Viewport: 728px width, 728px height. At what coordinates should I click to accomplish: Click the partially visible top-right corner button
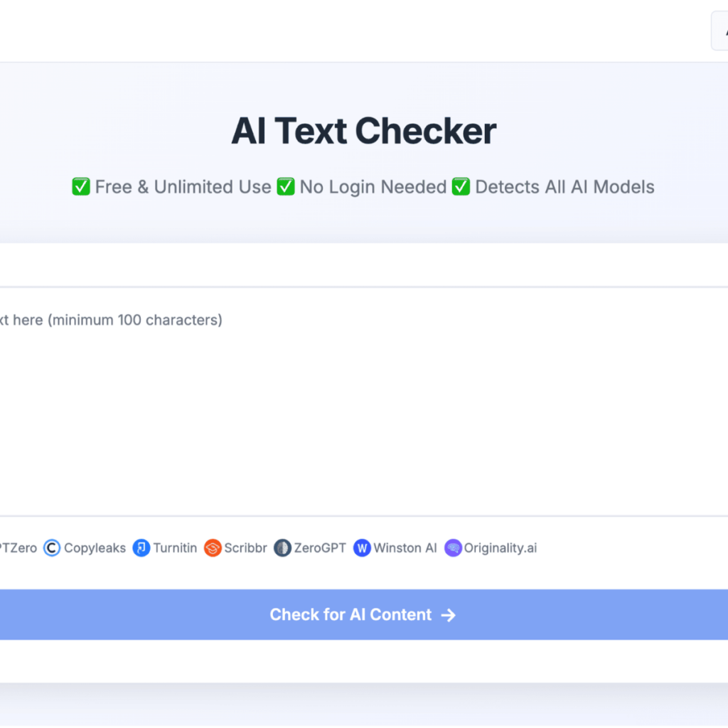click(x=719, y=31)
